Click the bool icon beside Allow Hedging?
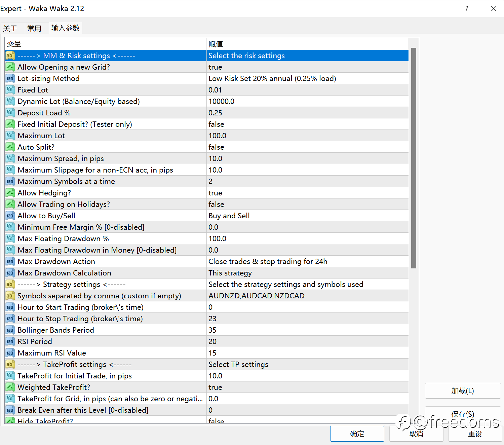 (10, 193)
